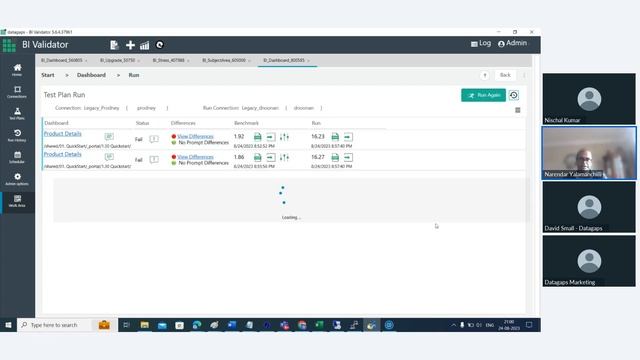This screenshot has width=640, height=360.
Task: Open Home in the left sidebar
Action: 17,70
